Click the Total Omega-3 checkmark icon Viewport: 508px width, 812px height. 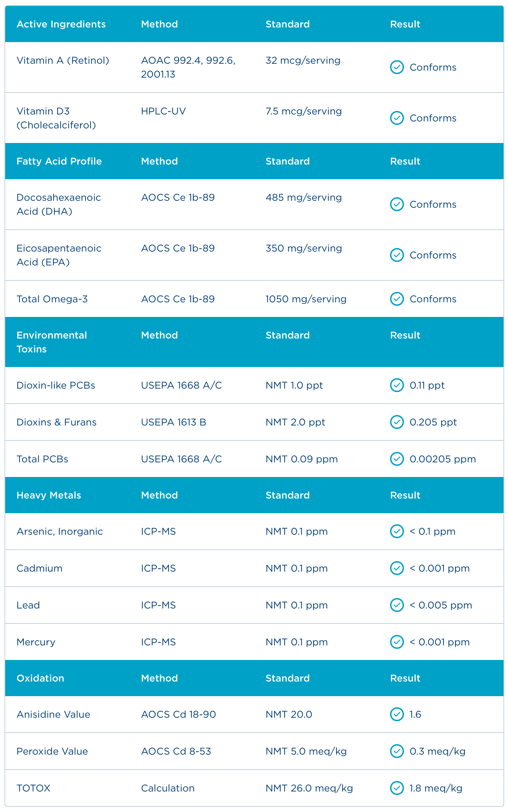(397, 299)
